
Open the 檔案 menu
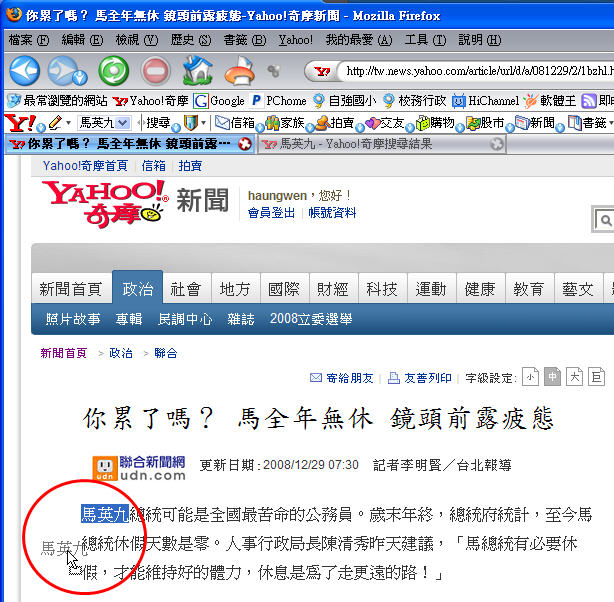coord(29,40)
